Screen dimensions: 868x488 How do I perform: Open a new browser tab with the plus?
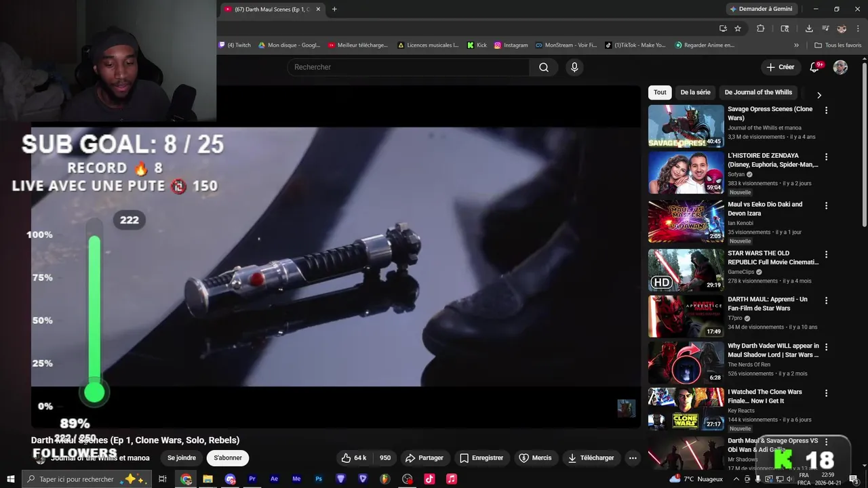334,9
